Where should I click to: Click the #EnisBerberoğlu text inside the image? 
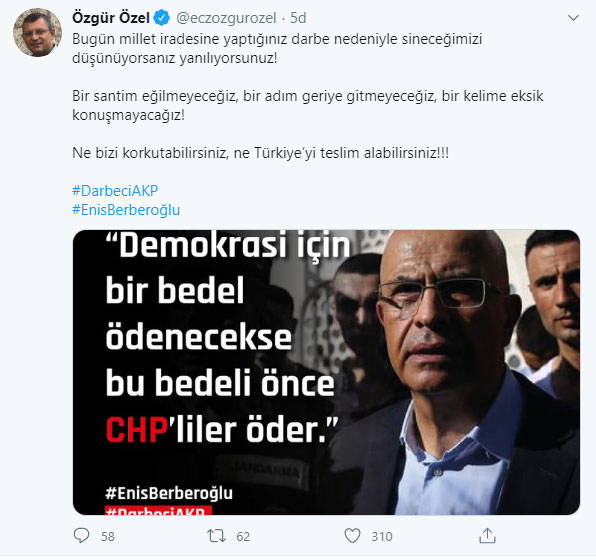169,493
